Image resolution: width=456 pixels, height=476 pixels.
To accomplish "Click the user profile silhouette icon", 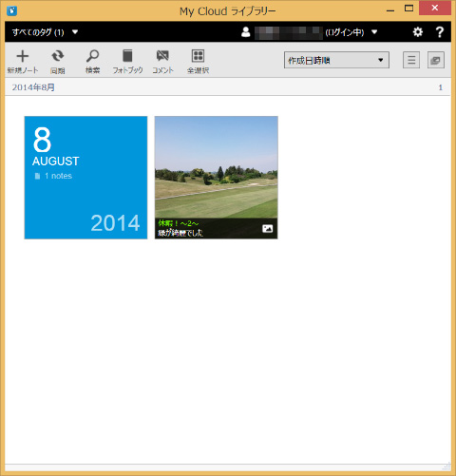I will (x=246, y=32).
